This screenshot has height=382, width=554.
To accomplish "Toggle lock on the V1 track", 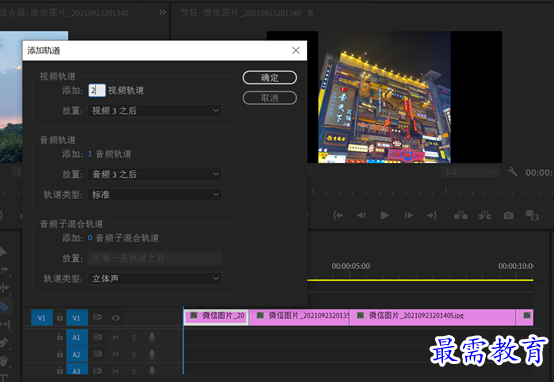I will click(x=60, y=318).
